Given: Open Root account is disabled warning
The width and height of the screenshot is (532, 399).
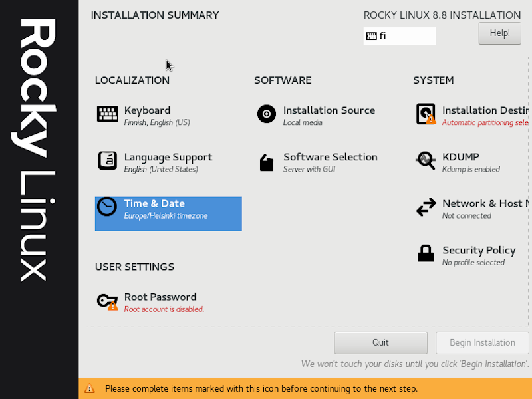Looking at the screenshot, I should point(164,309).
